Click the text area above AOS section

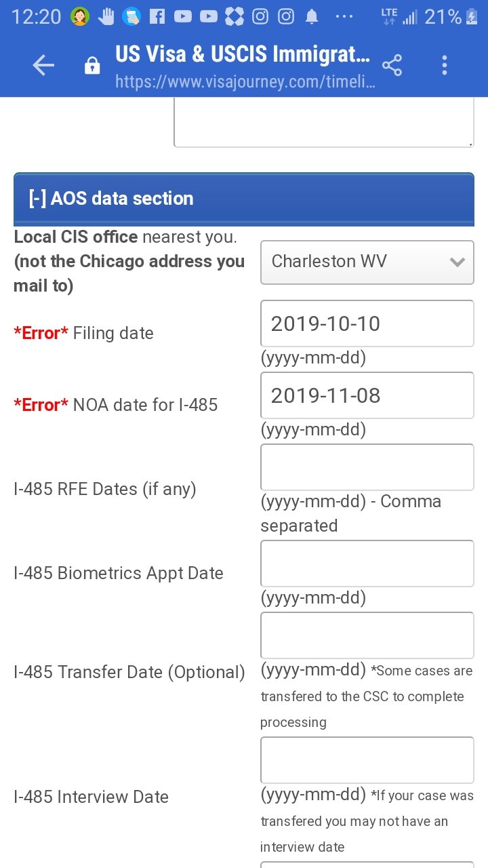click(x=323, y=123)
